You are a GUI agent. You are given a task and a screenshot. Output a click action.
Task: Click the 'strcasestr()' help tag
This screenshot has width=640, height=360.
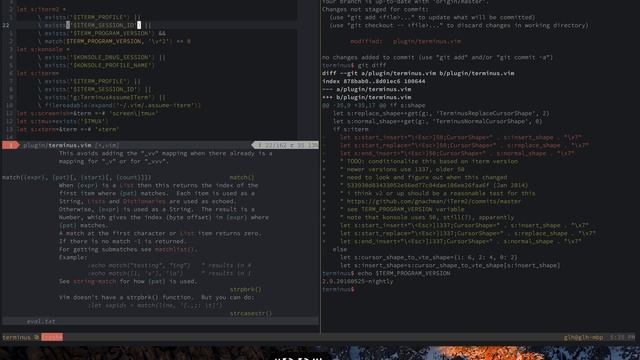click(x=251, y=313)
